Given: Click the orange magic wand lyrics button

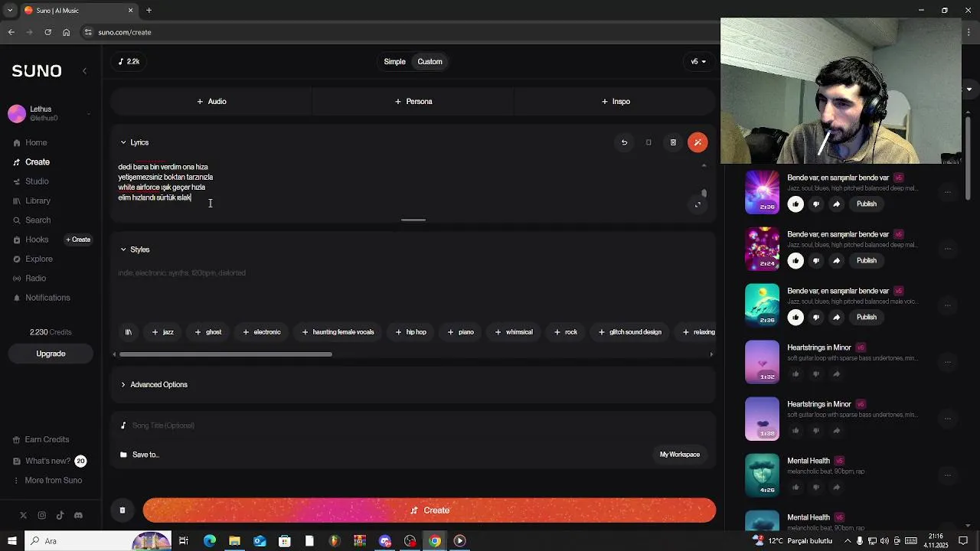Looking at the screenshot, I should [x=697, y=142].
